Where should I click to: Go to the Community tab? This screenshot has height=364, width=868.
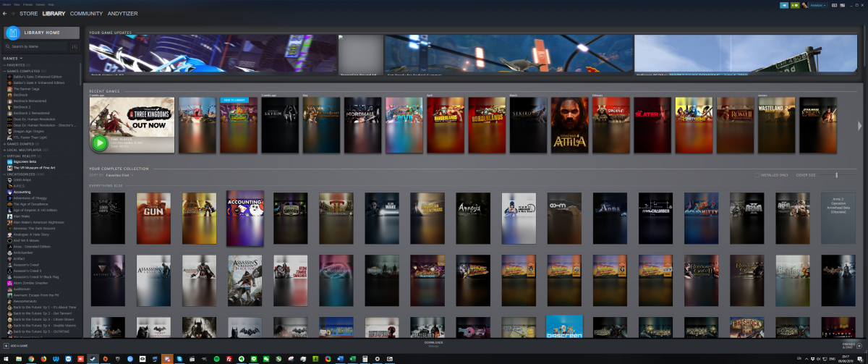[x=86, y=13]
